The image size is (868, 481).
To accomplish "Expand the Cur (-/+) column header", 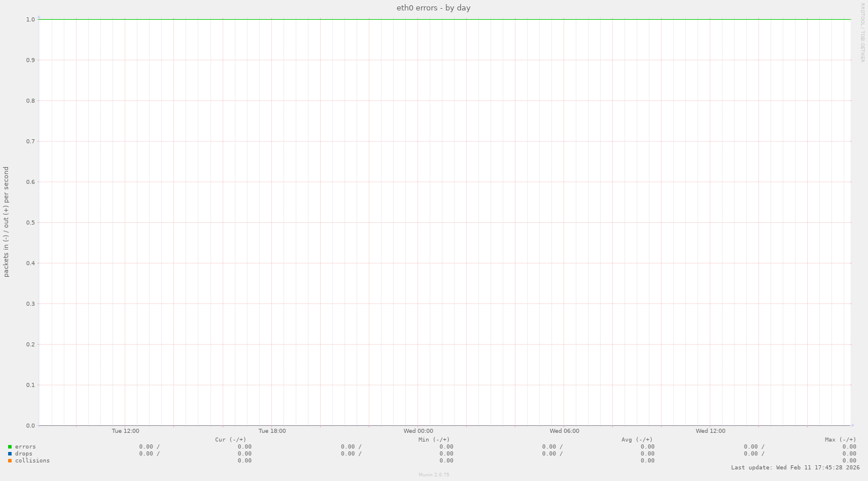I will pos(231,439).
